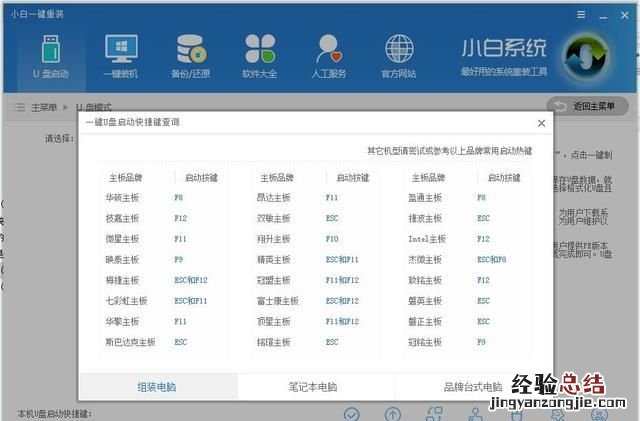This screenshot has height=421, width=640.
Task: Select 昂达主板 entry
Action: (x=273, y=198)
